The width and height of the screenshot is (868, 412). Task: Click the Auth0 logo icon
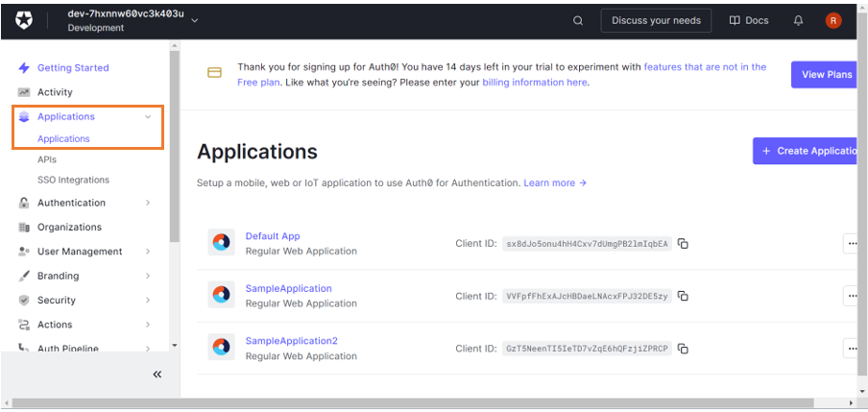coord(25,21)
